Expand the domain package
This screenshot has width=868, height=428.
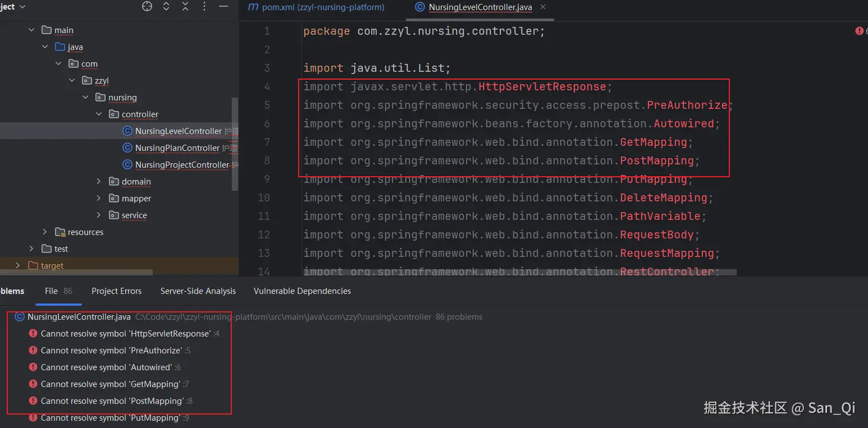[99, 181]
